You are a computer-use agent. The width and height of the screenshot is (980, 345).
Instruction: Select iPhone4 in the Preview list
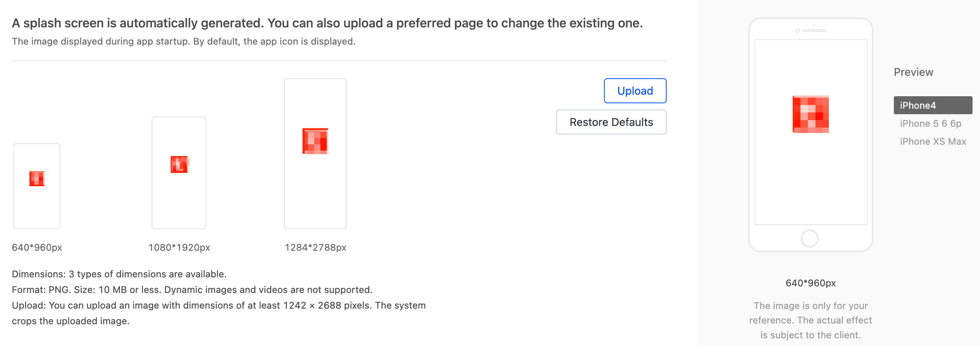tap(933, 105)
